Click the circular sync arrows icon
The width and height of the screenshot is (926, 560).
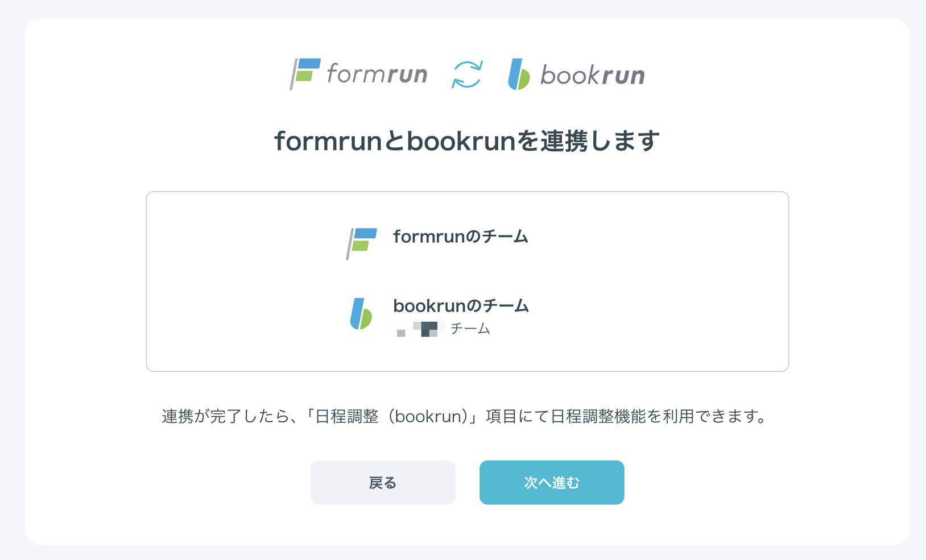pyautogui.click(x=467, y=74)
